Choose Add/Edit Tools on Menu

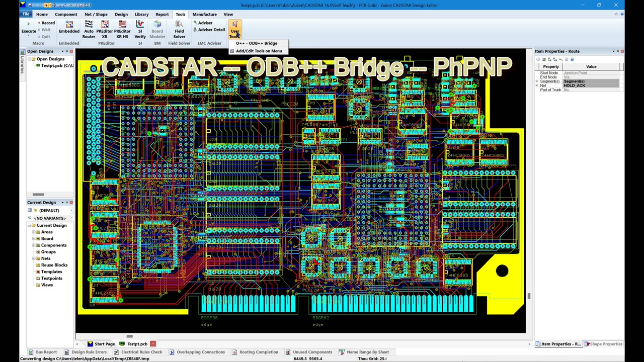point(259,51)
